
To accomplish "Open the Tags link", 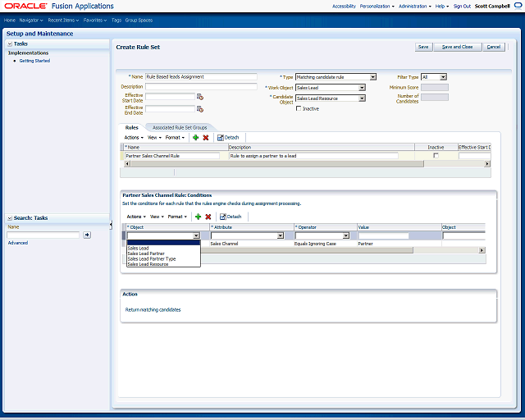I will pos(116,20).
